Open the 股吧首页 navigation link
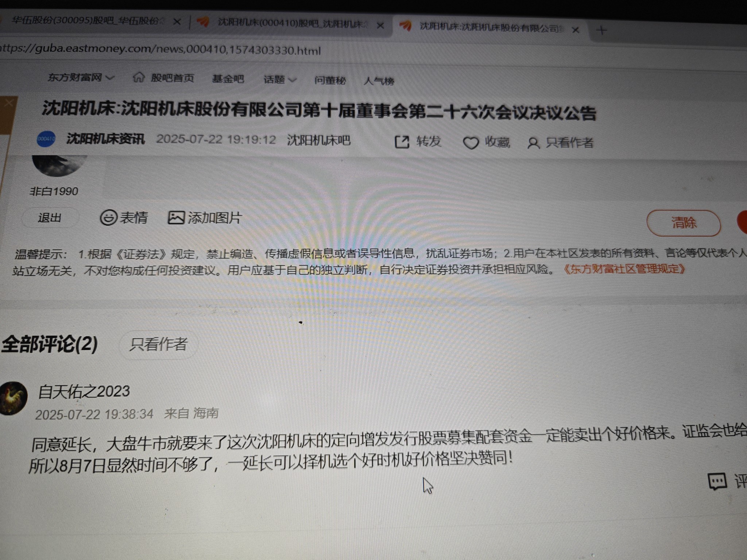The image size is (747, 560). point(172,78)
